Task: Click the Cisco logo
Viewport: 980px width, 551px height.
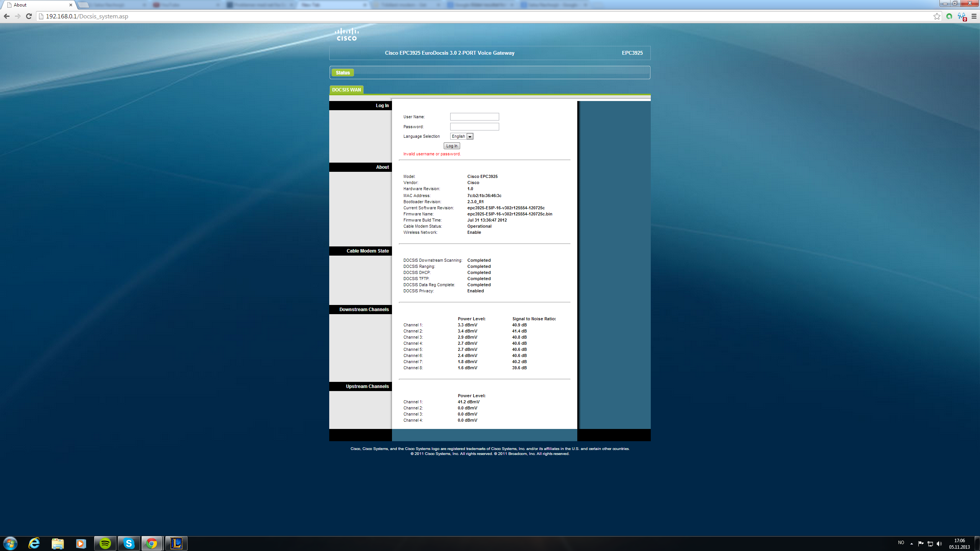Action: click(347, 34)
